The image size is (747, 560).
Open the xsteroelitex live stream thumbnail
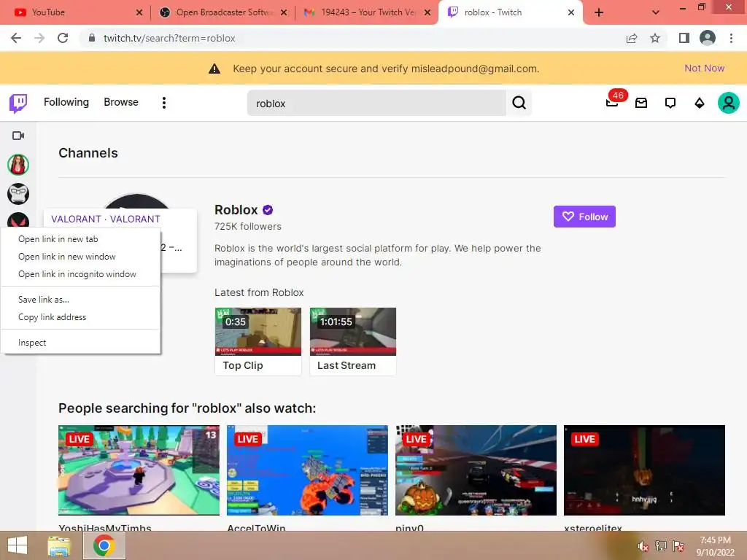(644, 470)
